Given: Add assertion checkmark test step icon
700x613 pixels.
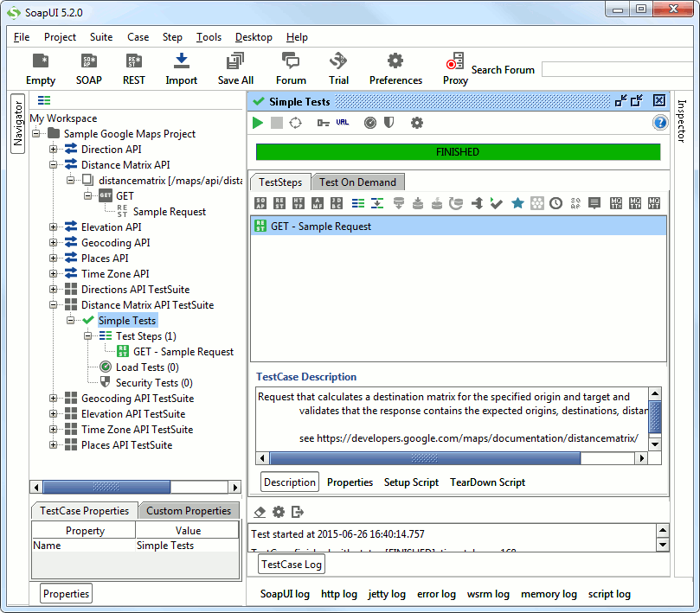Looking at the screenshot, I should point(496,203).
